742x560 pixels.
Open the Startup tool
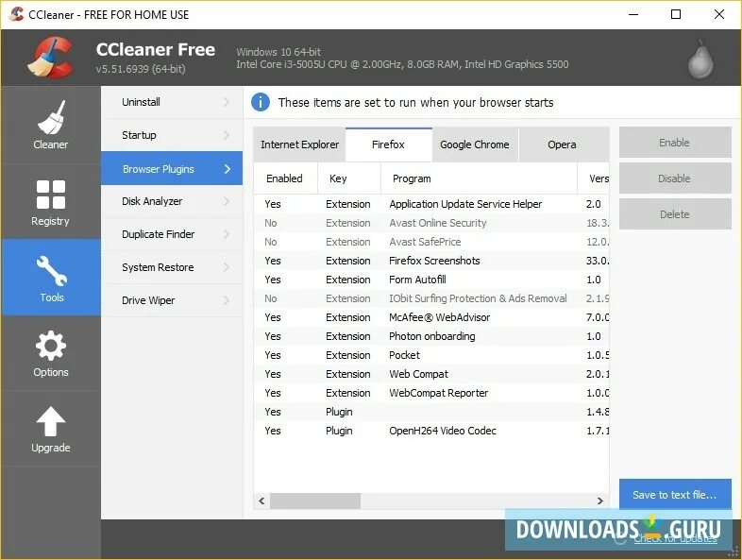(x=172, y=135)
